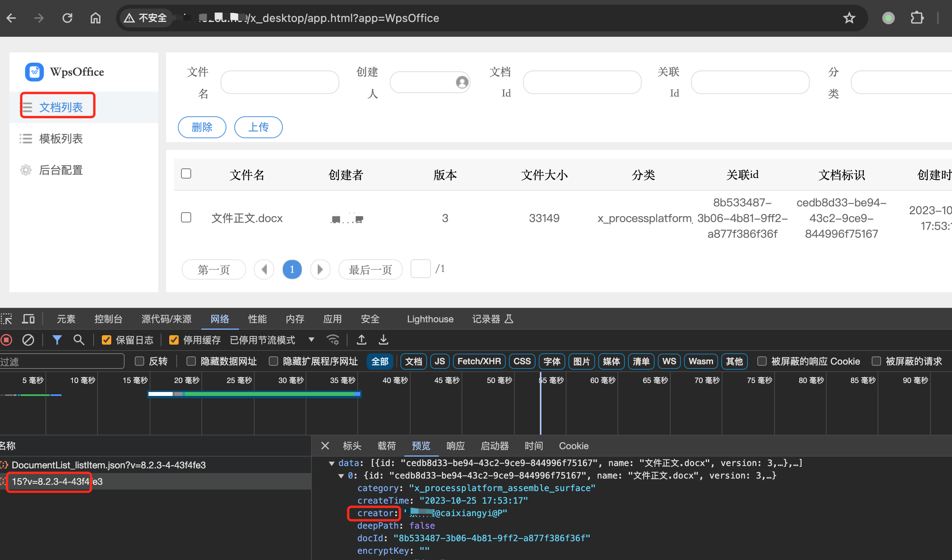952x560 pixels.
Task: Enable the 反转 filter checkbox
Action: coord(139,361)
